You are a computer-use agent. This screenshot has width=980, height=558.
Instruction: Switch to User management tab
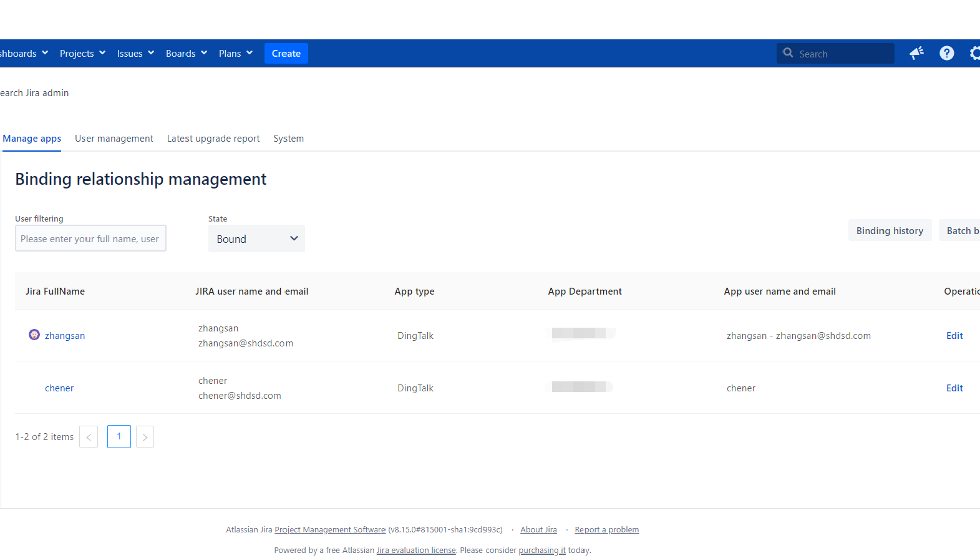(x=114, y=139)
